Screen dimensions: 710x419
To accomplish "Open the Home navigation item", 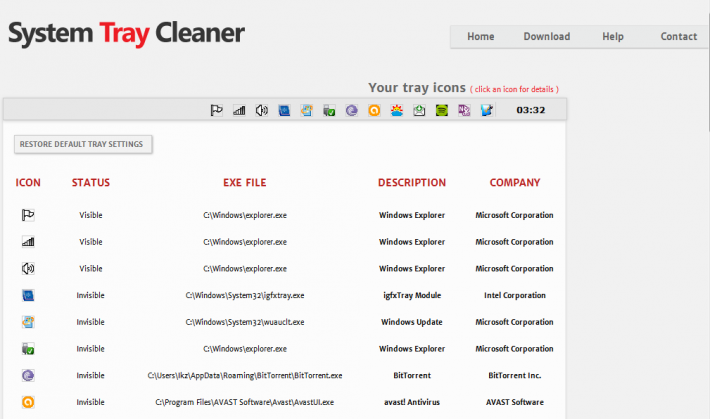I will 481,37.
